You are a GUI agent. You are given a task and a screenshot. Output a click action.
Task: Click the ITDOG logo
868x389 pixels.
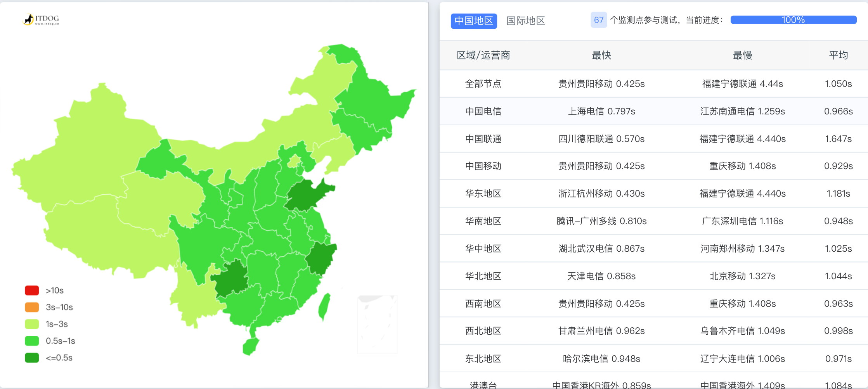42,19
